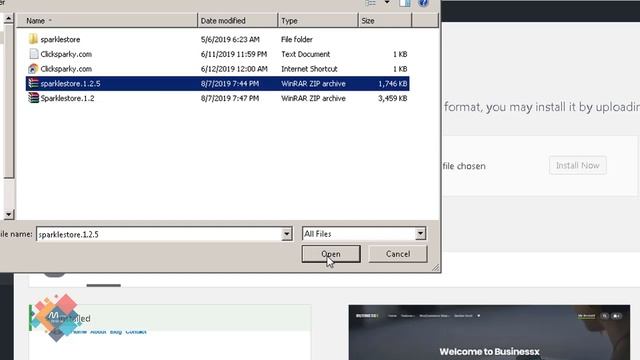Click the Businessx theme preview thumbnail
This screenshot has width=640, height=360.
tap(489, 332)
